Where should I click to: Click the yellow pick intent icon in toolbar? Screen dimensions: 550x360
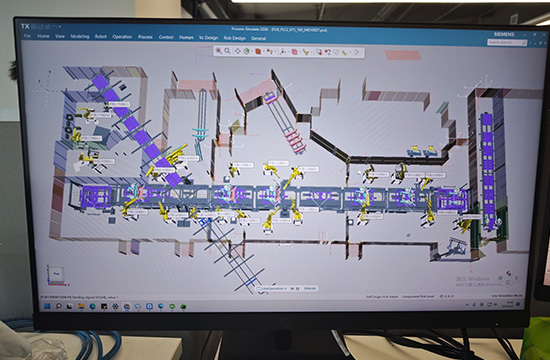[306, 52]
